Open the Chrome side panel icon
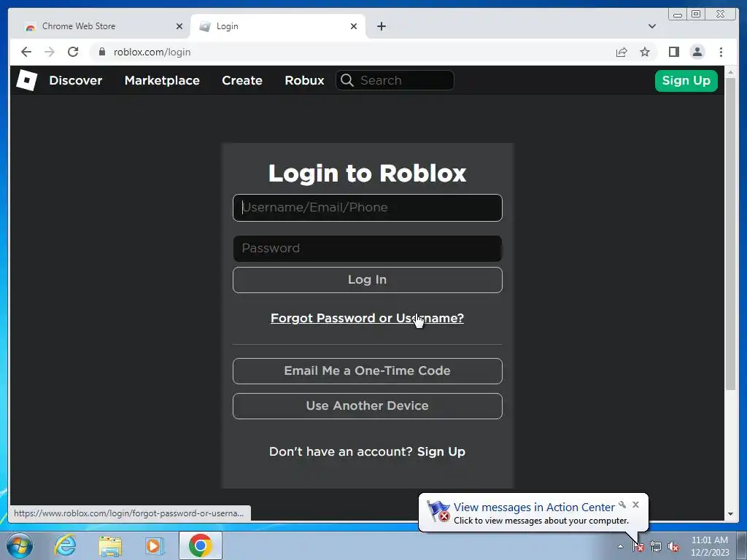 [673, 52]
